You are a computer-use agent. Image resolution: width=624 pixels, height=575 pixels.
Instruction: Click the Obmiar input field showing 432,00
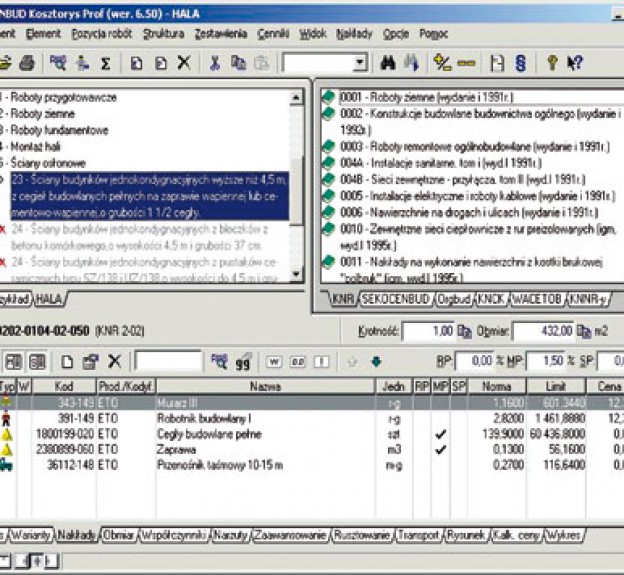pos(544,331)
